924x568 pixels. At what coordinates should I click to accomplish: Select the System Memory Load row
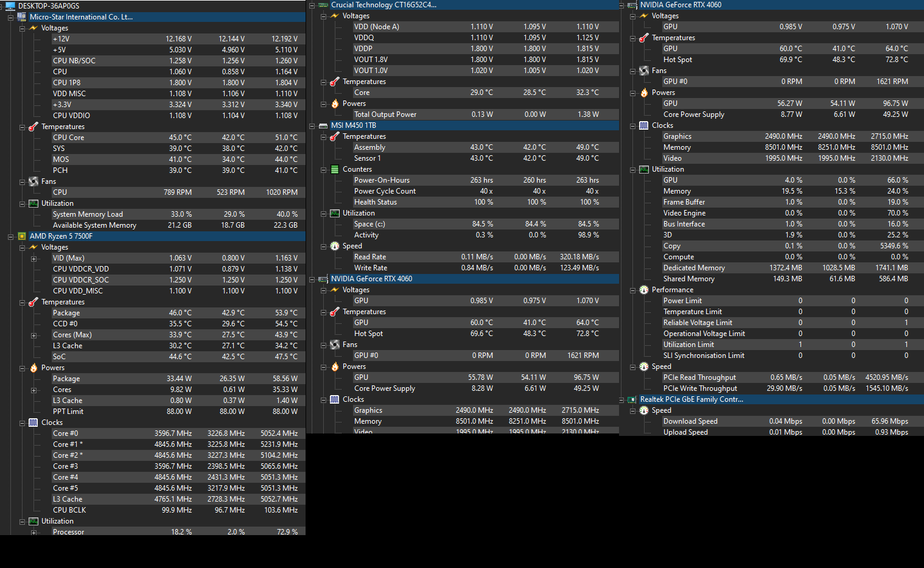tap(88, 214)
